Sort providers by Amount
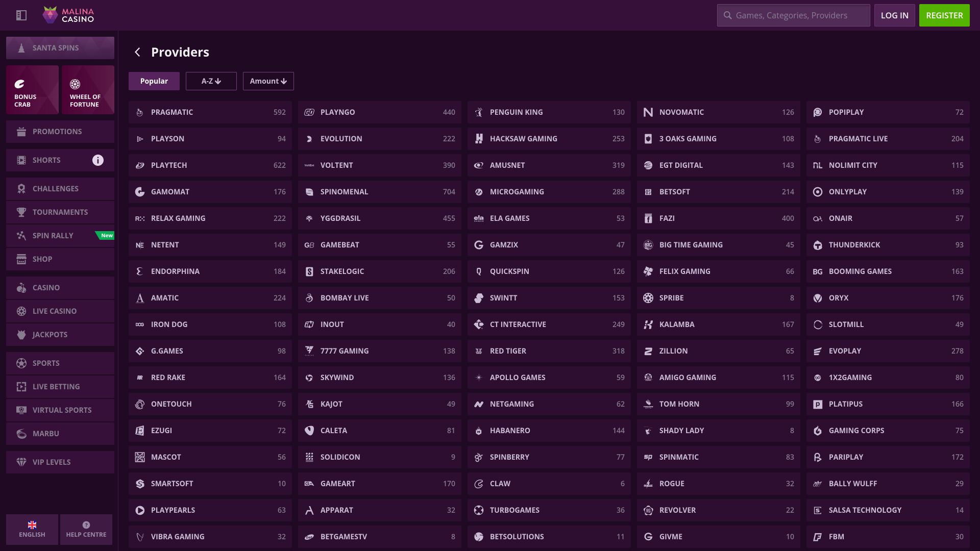 (x=268, y=81)
